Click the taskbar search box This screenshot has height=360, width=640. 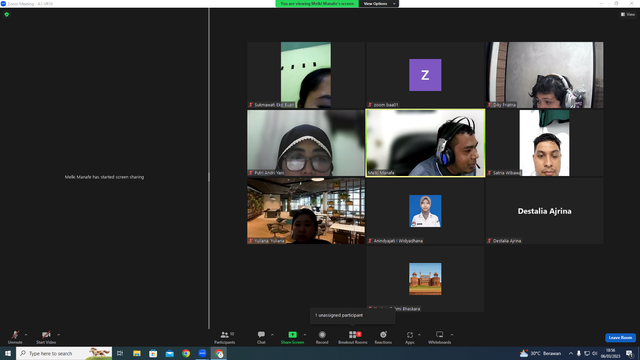point(64,353)
